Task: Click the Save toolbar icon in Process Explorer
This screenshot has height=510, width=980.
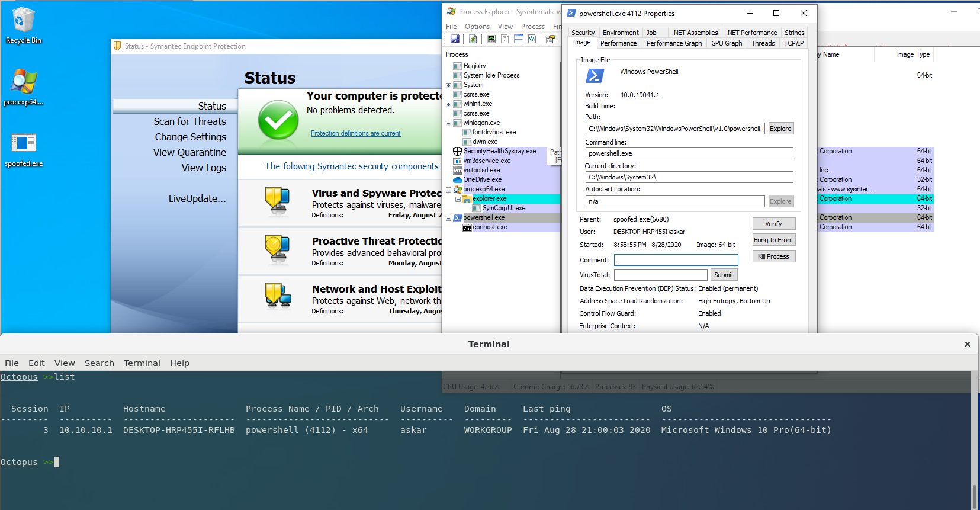Action: 455,39
